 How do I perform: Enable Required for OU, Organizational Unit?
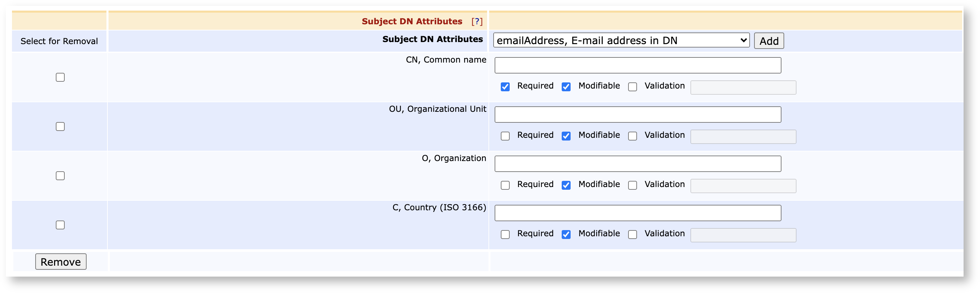505,136
